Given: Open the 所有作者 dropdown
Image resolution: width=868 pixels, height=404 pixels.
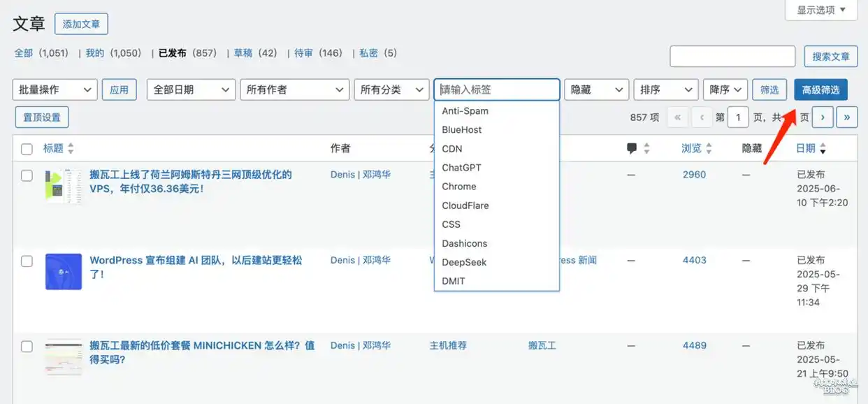Looking at the screenshot, I should 294,89.
